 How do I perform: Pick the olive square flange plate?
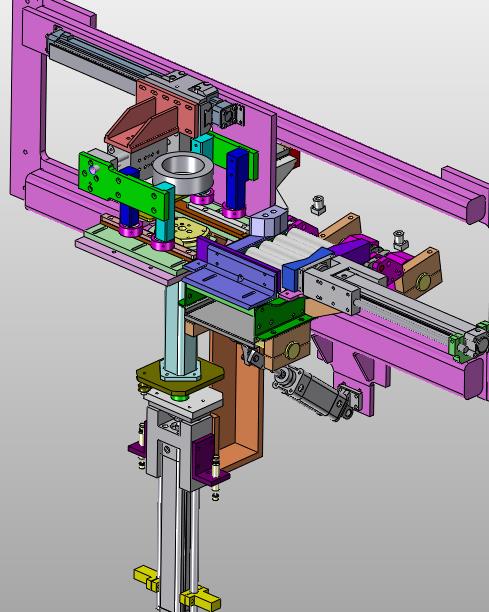pyautogui.click(x=180, y=377)
